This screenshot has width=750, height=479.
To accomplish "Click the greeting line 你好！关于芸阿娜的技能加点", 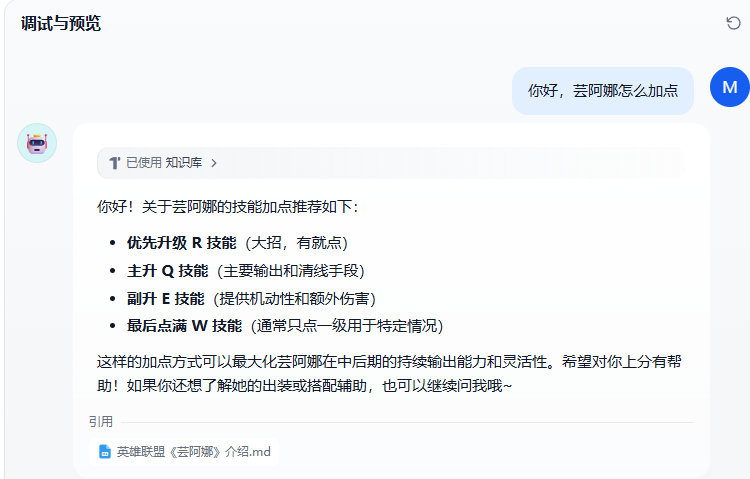I will [227, 207].
